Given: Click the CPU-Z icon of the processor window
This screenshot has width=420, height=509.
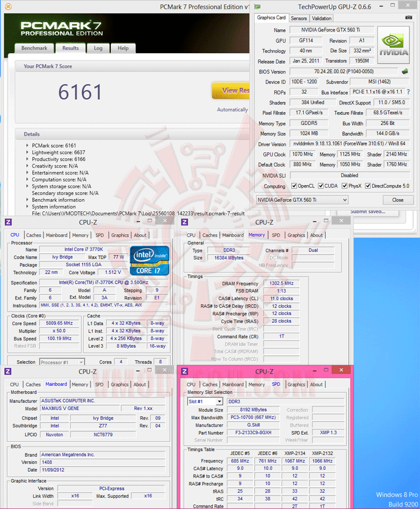Looking at the screenshot, I should [8, 222].
